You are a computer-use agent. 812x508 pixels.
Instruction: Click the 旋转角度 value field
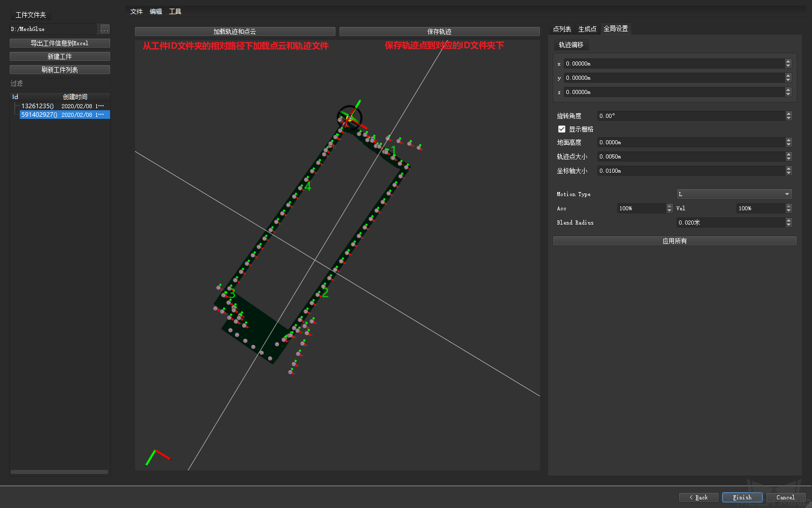(691, 116)
